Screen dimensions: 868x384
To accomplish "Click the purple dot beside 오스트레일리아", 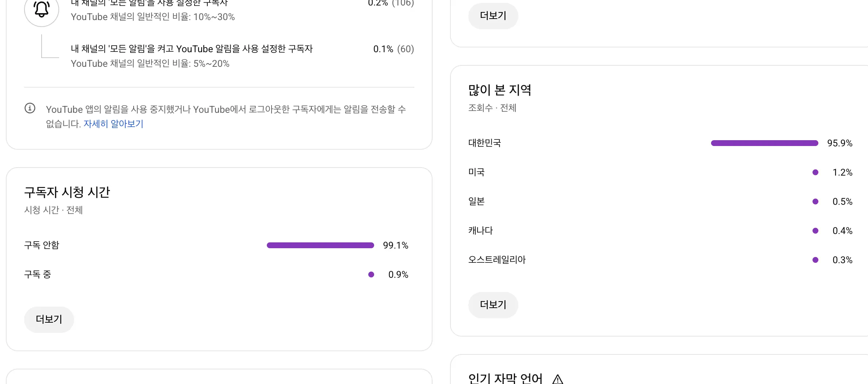I will click(815, 260).
